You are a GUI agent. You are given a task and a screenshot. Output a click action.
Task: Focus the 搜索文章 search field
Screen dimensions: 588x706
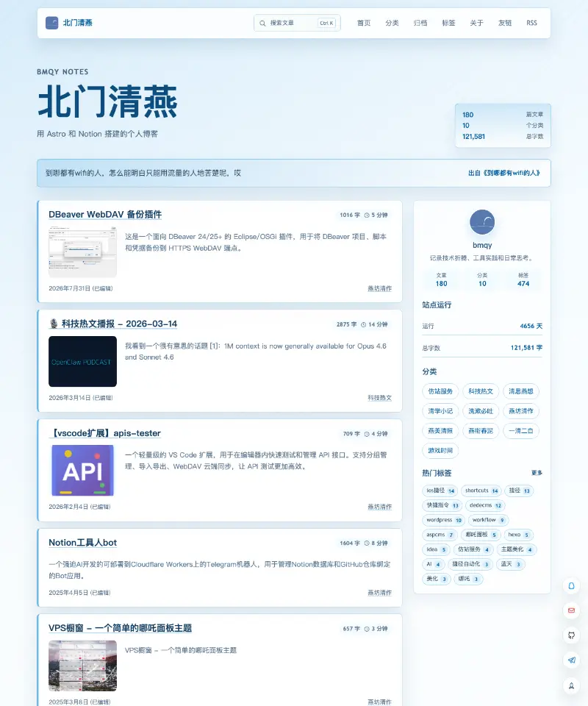297,23
